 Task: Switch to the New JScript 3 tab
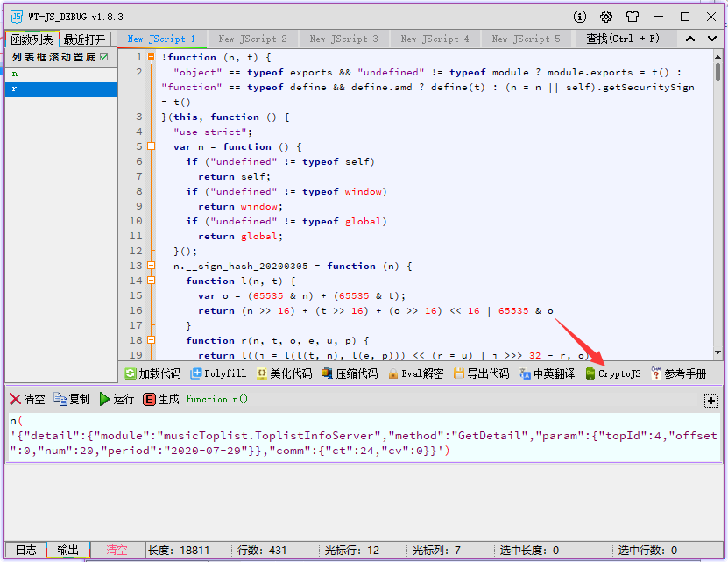[344, 39]
